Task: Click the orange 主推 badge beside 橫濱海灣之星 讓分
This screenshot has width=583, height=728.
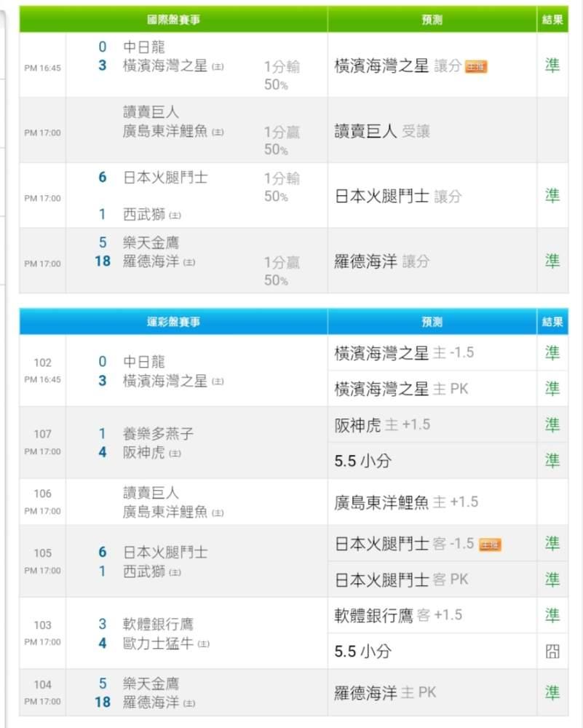Action: pos(476,67)
